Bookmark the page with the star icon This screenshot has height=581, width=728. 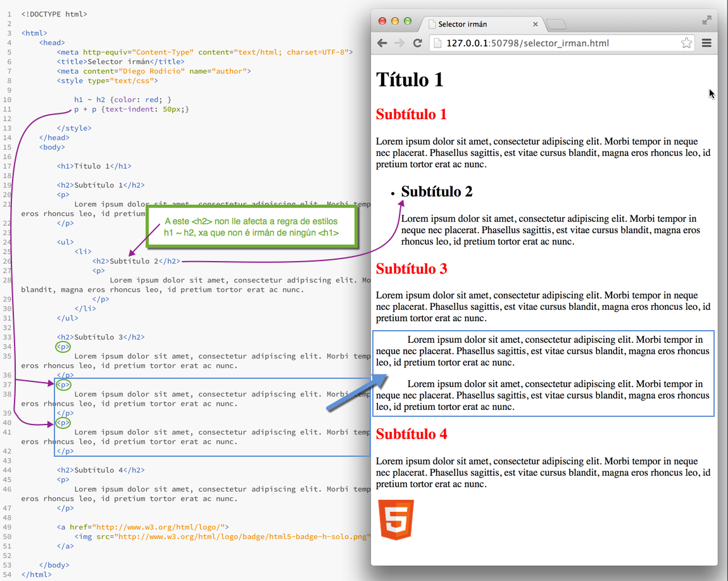(x=686, y=43)
